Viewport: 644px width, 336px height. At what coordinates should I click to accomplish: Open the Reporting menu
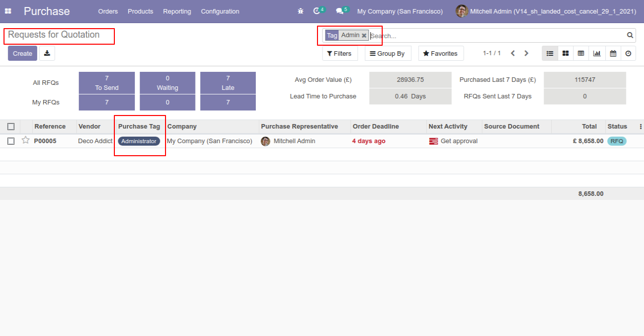click(177, 11)
